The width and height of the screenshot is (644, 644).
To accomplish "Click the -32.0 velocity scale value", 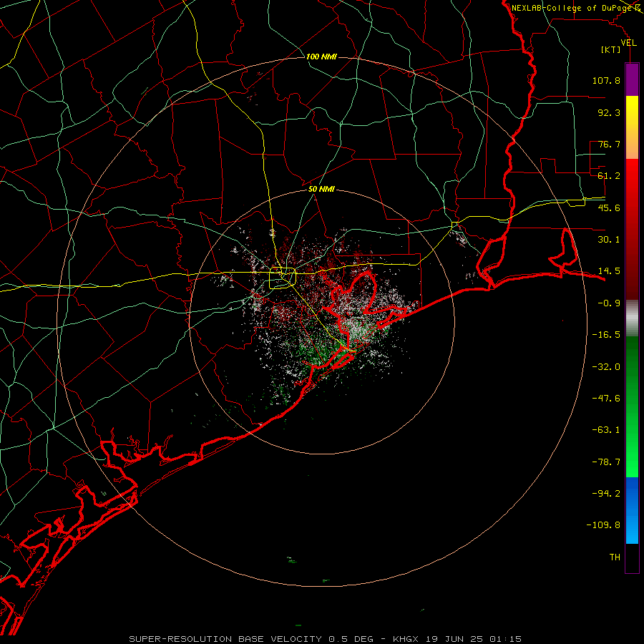I will (606, 367).
